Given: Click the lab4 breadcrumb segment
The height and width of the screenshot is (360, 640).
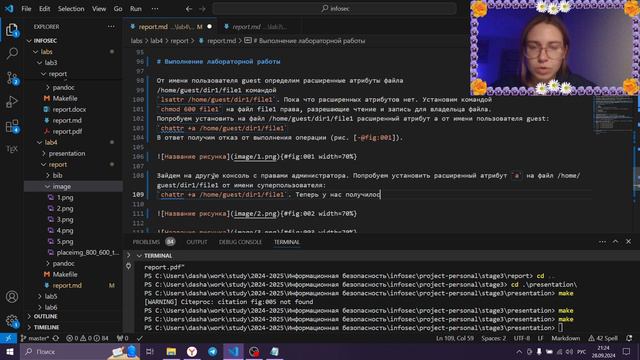Looking at the screenshot, I should (156, 41).
